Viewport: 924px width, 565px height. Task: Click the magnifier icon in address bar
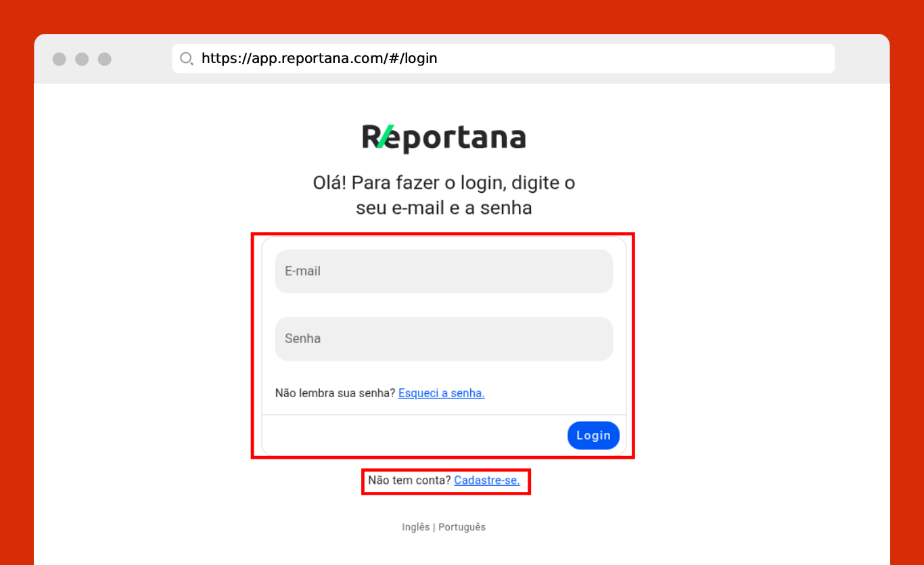click(187, 59)
